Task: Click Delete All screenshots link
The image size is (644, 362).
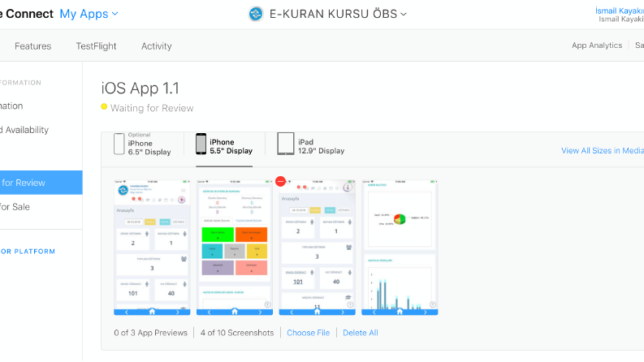Action: 361,333
